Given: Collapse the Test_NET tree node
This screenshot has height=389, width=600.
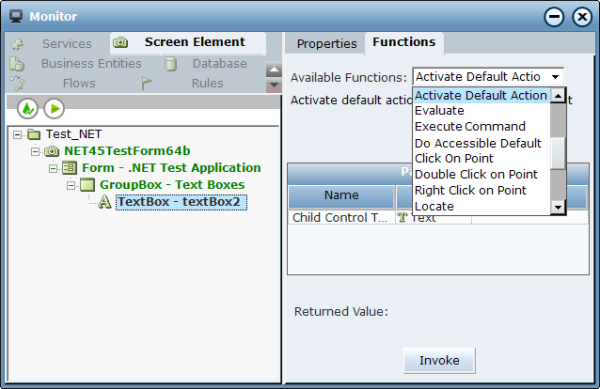Looking at the screenshot, I should pyautogui.click(x=17, y=135).
